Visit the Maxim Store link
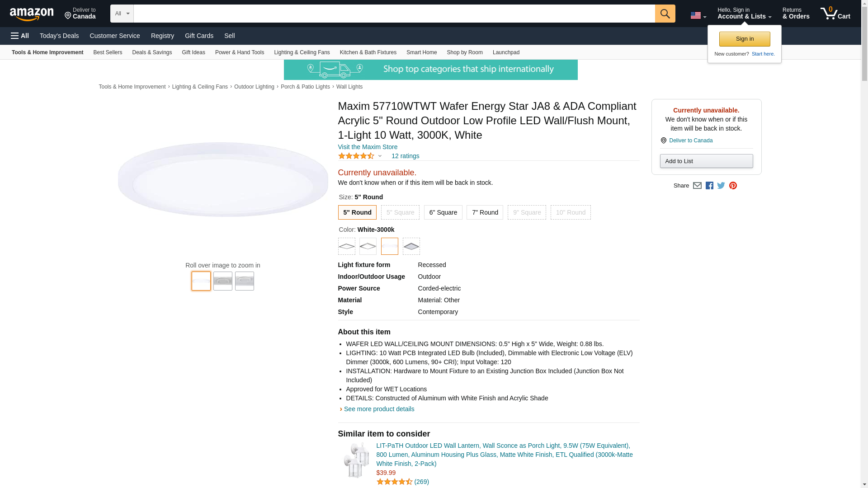This screenshot has height=488, width=868. coord(368,147)
